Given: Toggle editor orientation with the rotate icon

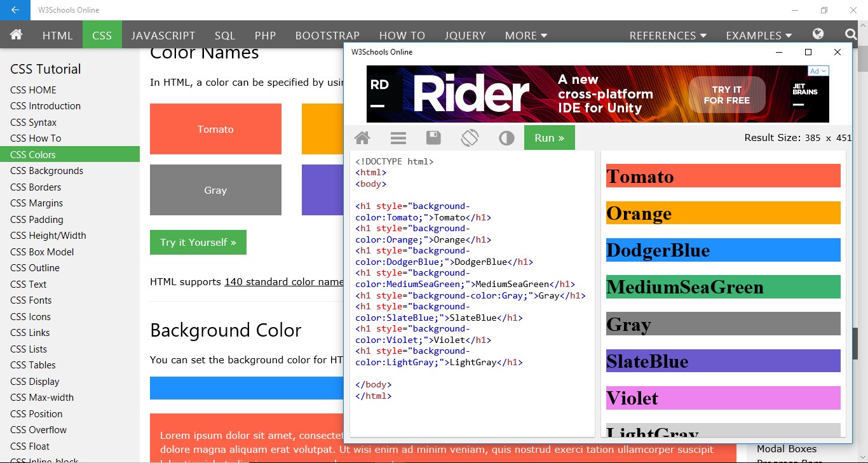Looking at the screenshot, I should click(470, 137).
